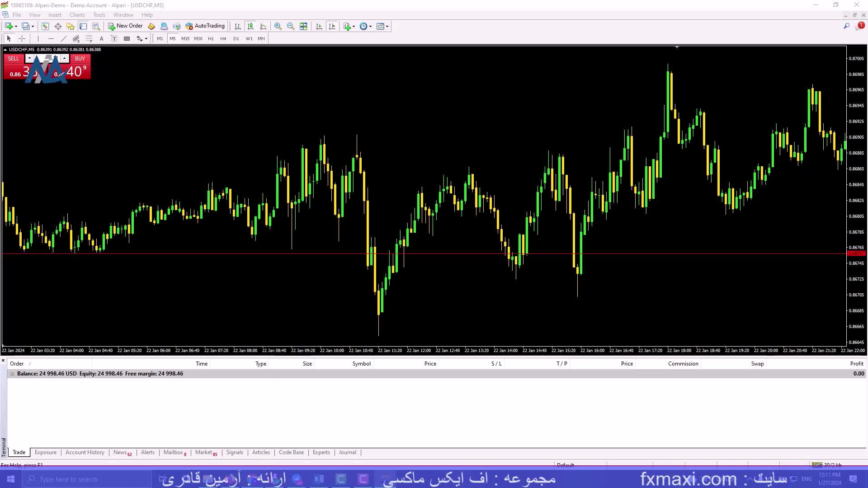Switch chart to candlesticks view

pyautogui.click(x=250, y=26)
